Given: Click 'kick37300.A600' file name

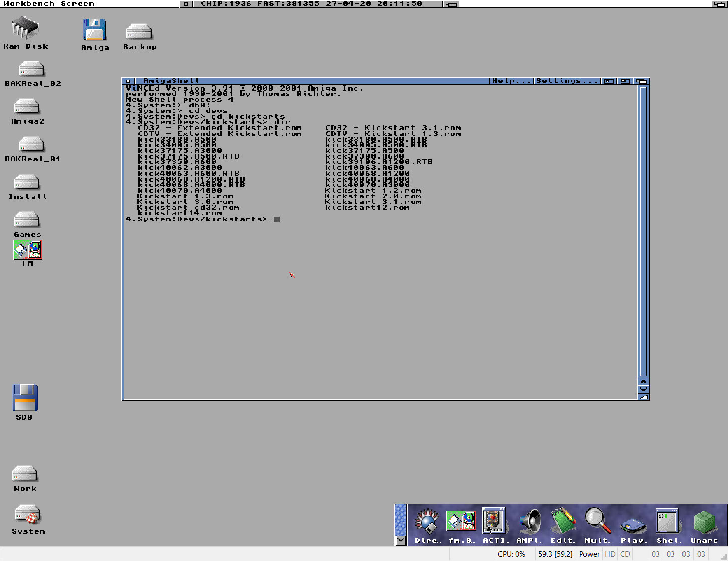Looking at the screenshot, I should 365,156.
